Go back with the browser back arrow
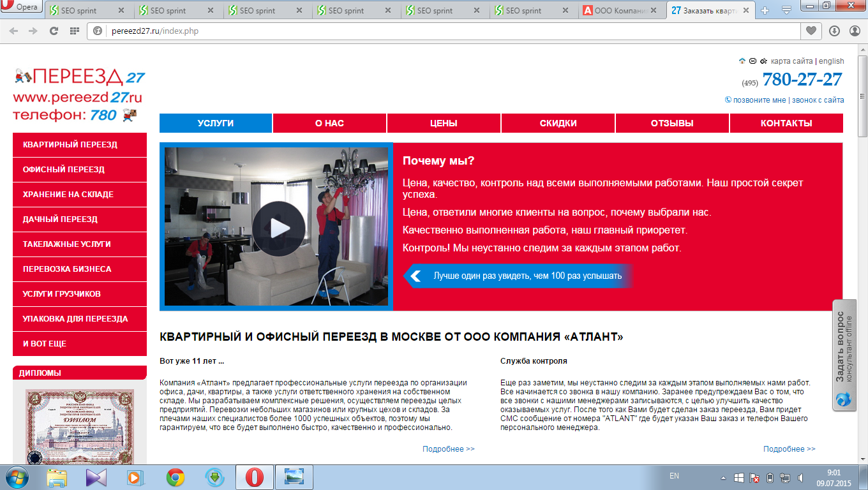The image size is (868, 490). click(13, 31)
